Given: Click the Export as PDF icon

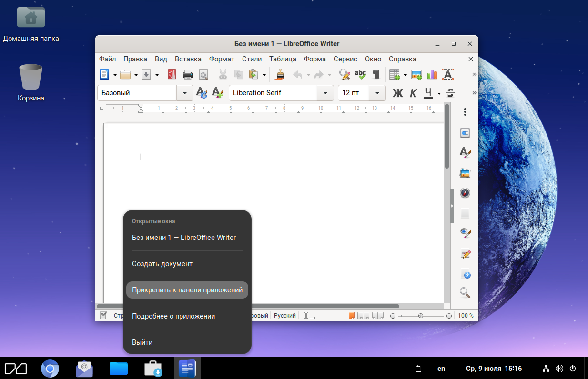Looking at the screenshot, I should (x=172, y=75).
